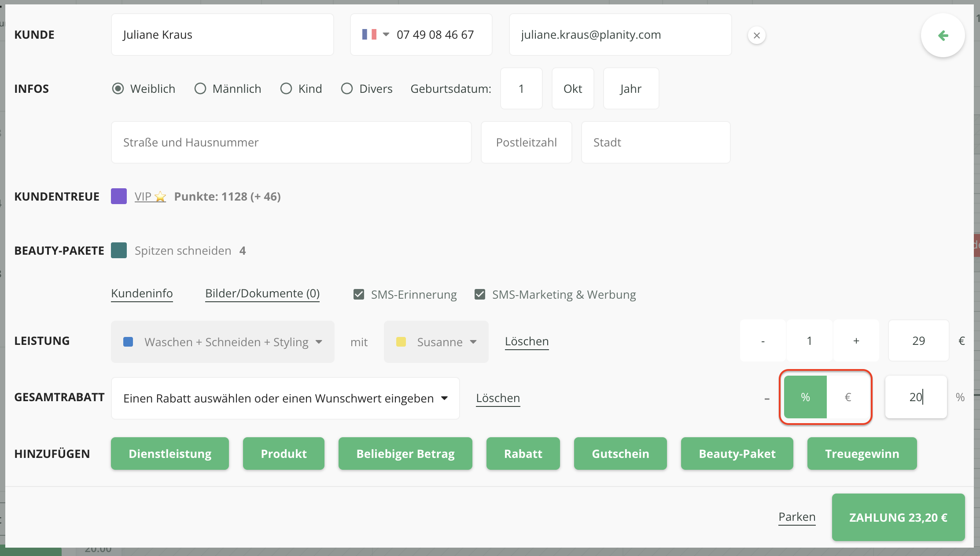The width and height of the screenshot is (980, 556).
Task: Switch discount type to euro symbol
Action: click(x=847, y=397)
